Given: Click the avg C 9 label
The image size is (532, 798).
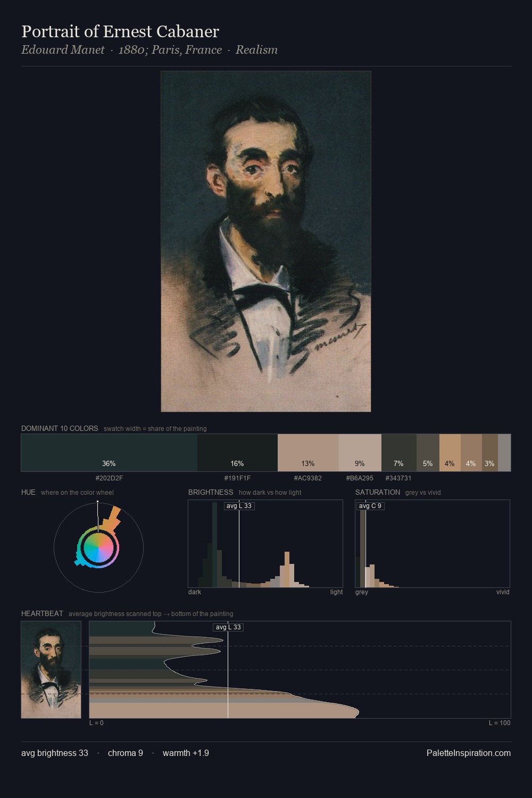Looking at the screenshot, I should tap(370, 506).
